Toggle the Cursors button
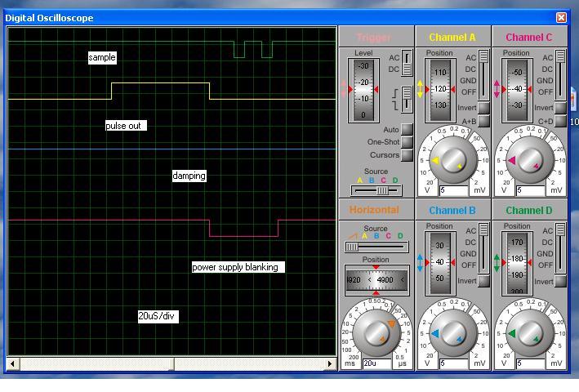 (407, 155)
